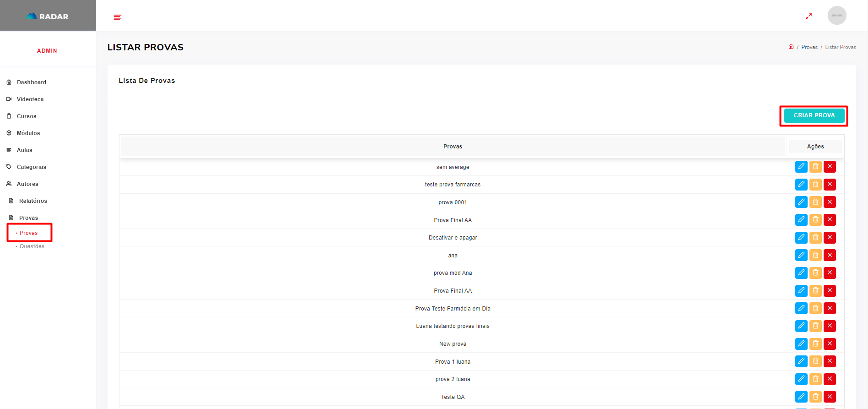This screenshot has width=868, height=409.
Task: Click the CRIAR PROVA button
Action: click(x=814, y=115)
